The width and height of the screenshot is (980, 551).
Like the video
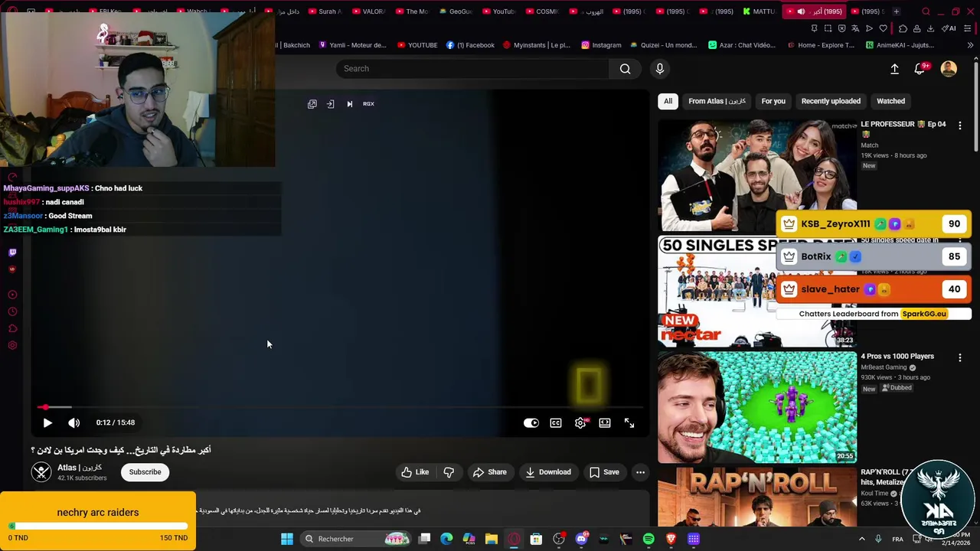415,472
